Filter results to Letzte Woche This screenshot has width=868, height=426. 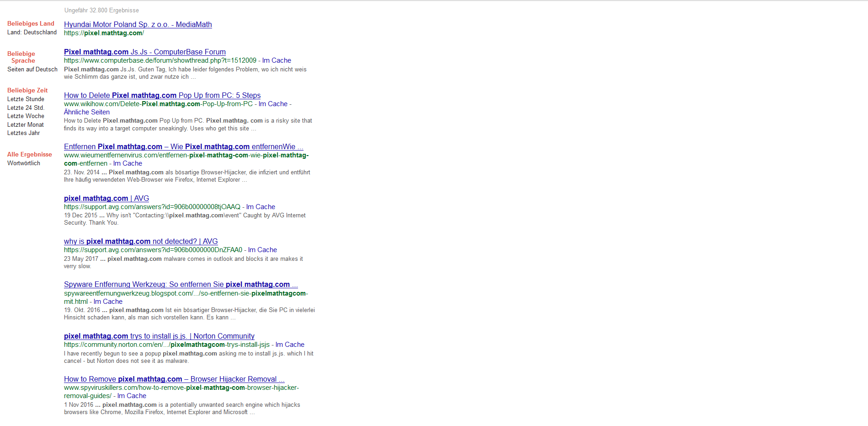[26, 116]
